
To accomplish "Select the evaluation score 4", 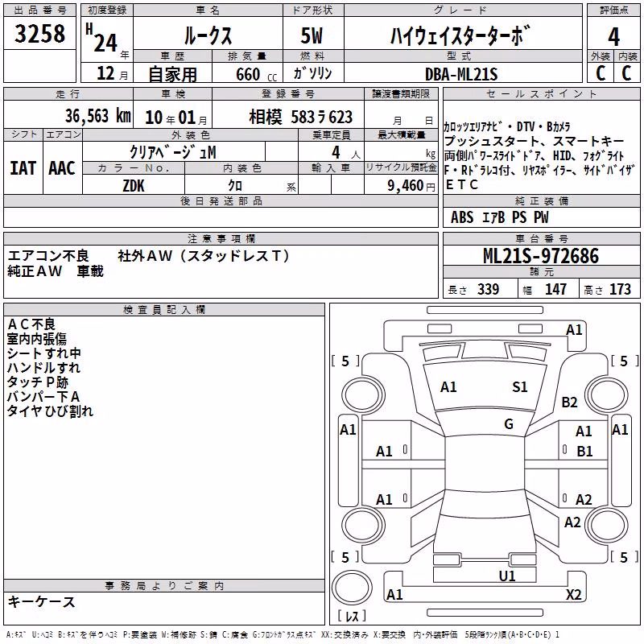I will (613, 37).
